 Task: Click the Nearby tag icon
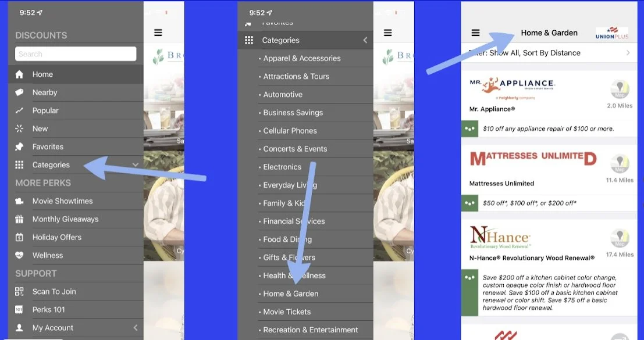coord(19,92)
